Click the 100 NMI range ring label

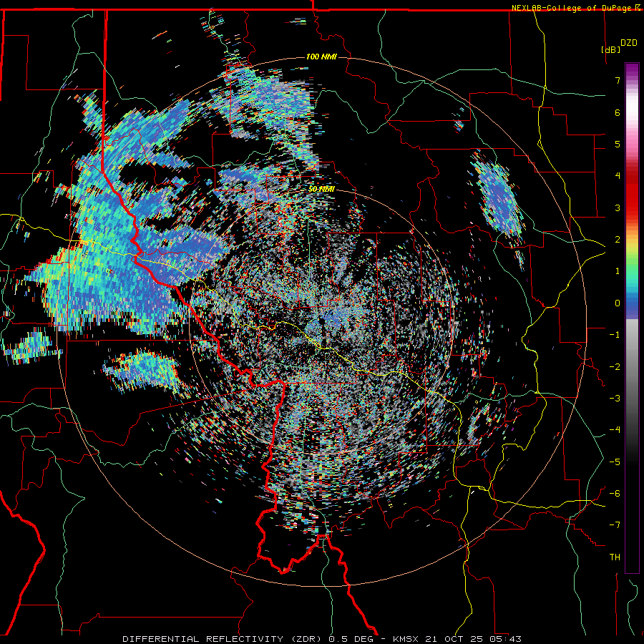click(321, 57)
